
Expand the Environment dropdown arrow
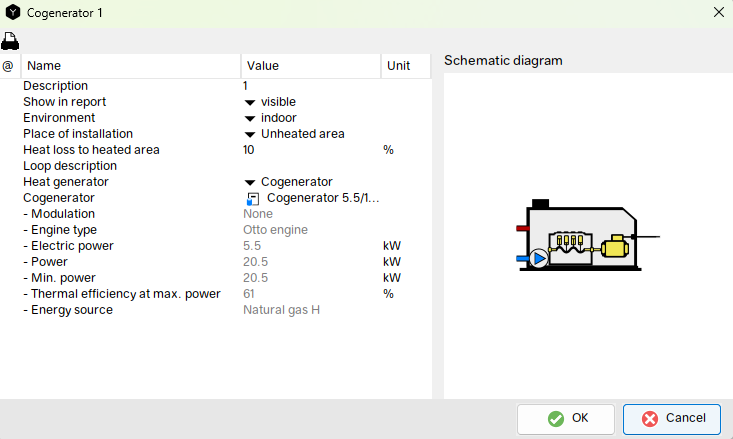point(250,118)
